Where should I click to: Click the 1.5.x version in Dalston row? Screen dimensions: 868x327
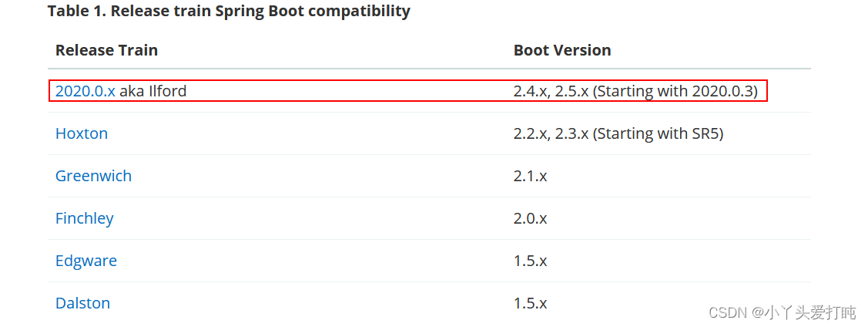point(530,303)
